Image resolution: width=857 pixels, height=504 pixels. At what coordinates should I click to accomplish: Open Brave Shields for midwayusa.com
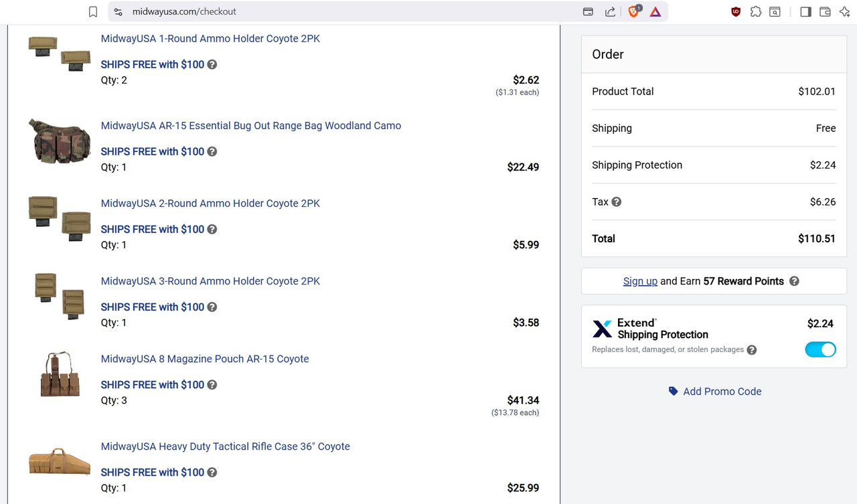(633, 11)
